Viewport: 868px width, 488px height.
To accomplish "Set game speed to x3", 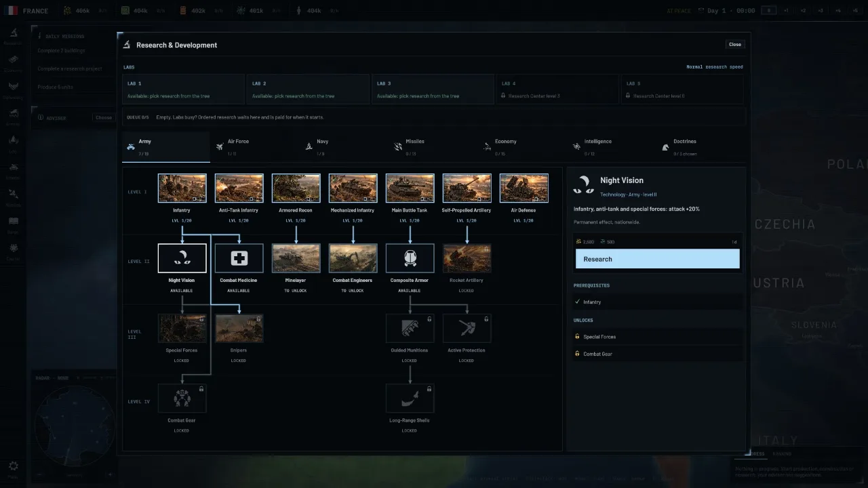I will (x=821, y=11).
